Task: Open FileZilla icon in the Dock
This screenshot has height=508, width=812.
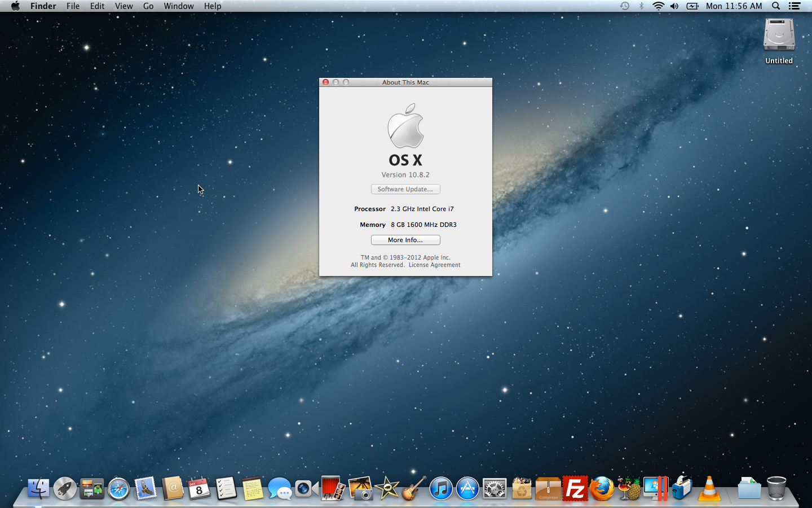Action: click(575, 489)
